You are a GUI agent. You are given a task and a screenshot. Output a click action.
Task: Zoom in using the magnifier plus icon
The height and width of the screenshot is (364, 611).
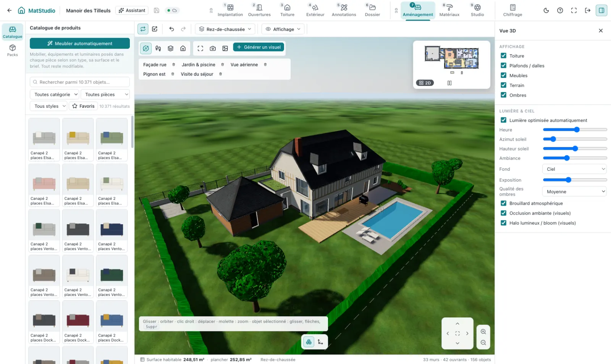point(483,332)
